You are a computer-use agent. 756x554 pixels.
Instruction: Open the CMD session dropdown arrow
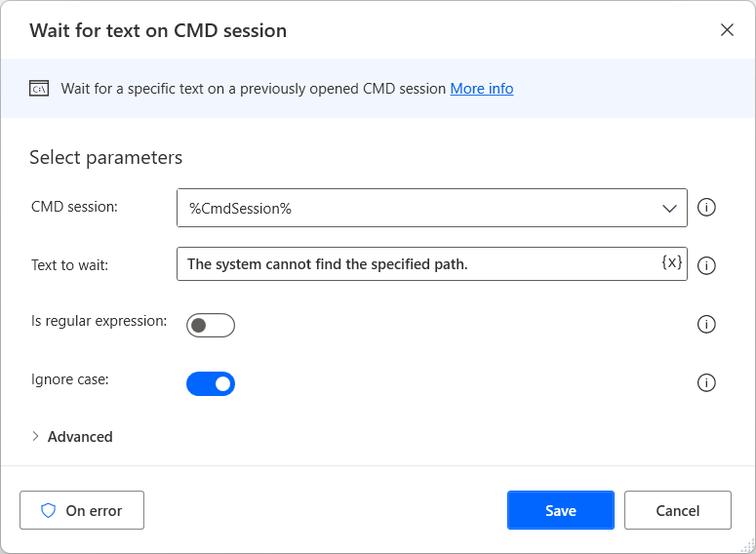pyautogui.click(x=669, y=208)
